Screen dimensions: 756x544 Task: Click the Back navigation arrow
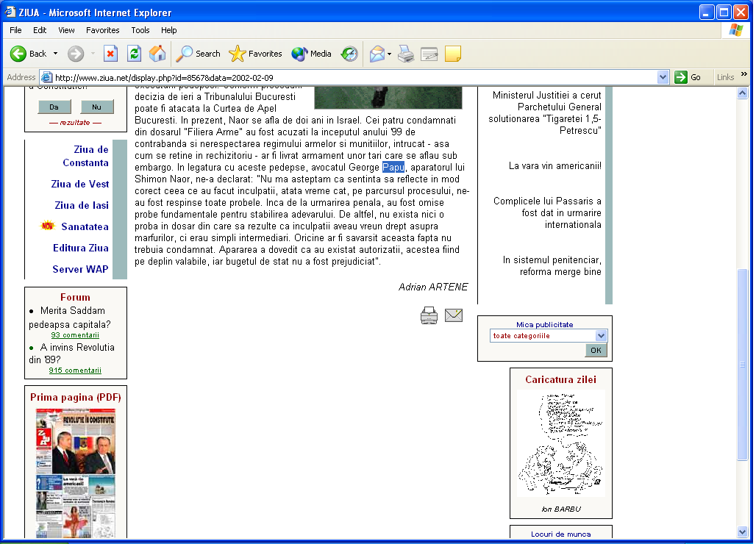pos(18,54)
